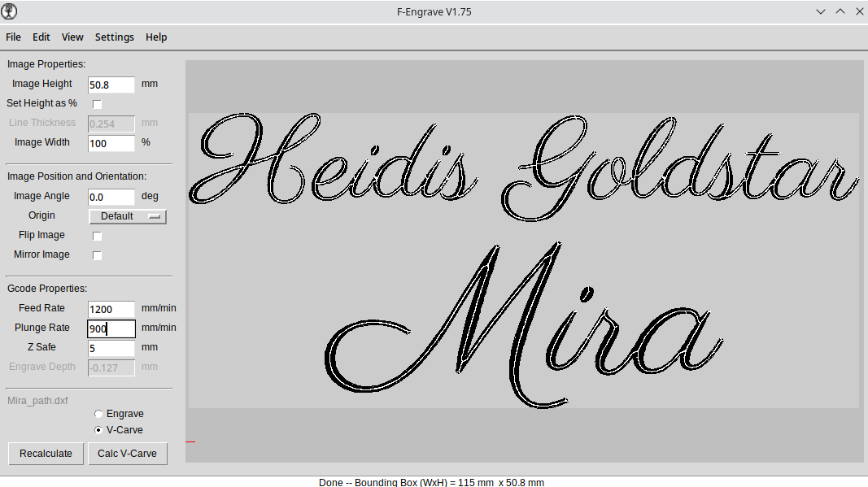Select the Engrave radio button

tap(99, 414)
